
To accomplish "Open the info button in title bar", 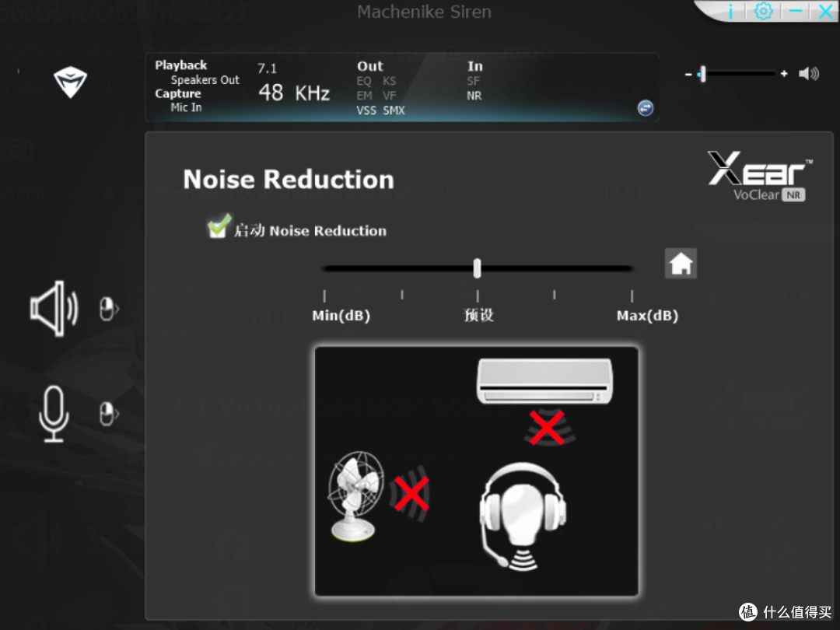I will coord(730,11).
